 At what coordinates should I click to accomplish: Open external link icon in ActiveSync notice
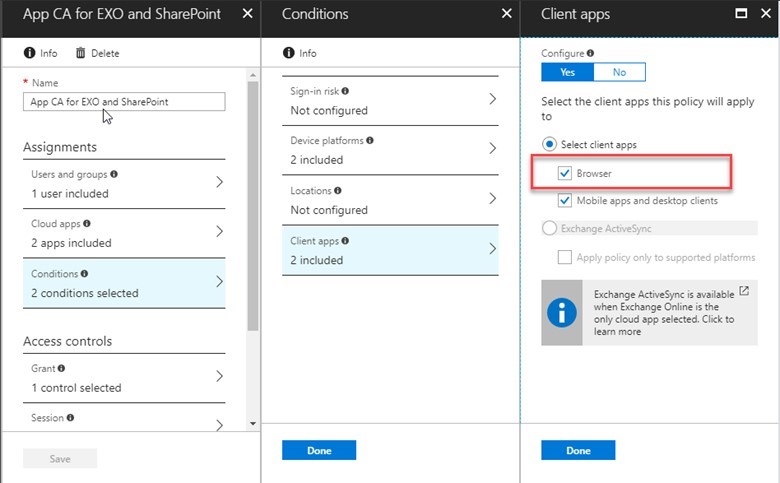pyautogui.click(x=743, y=292)
